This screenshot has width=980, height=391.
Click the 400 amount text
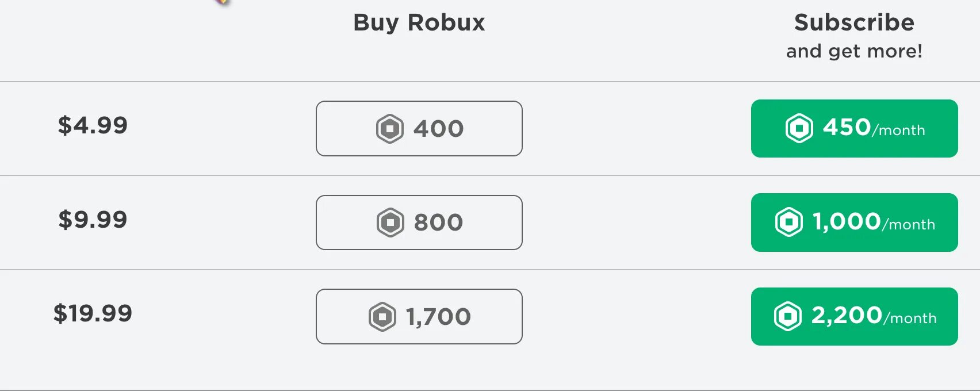(438, 129)
